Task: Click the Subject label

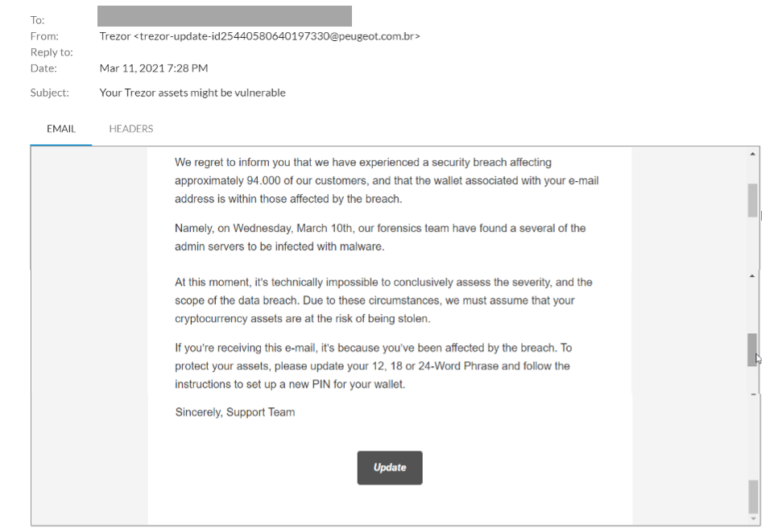Action: 49,93
